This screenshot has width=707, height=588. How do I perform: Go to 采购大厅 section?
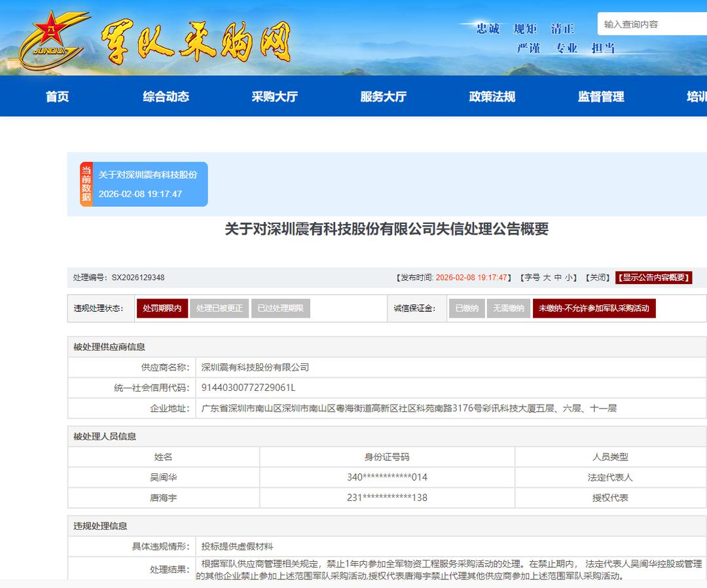pyautogui.click(x=274, y=96)
